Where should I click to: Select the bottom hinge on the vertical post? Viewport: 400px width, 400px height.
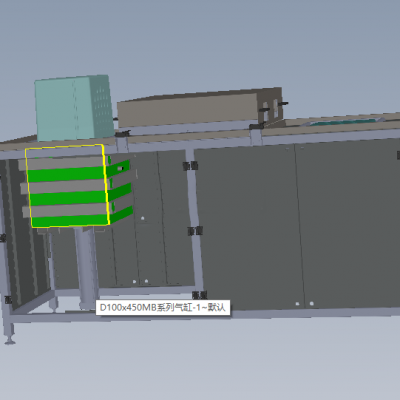(x=200, y=295)
